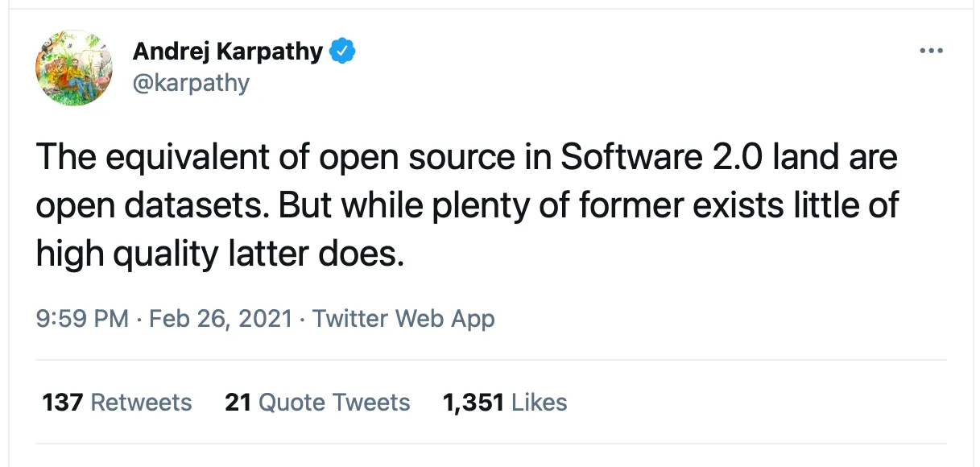The height and width of the screenshot is (467, 980).
Task: Select the tweet body text
Action: [467, 205]
